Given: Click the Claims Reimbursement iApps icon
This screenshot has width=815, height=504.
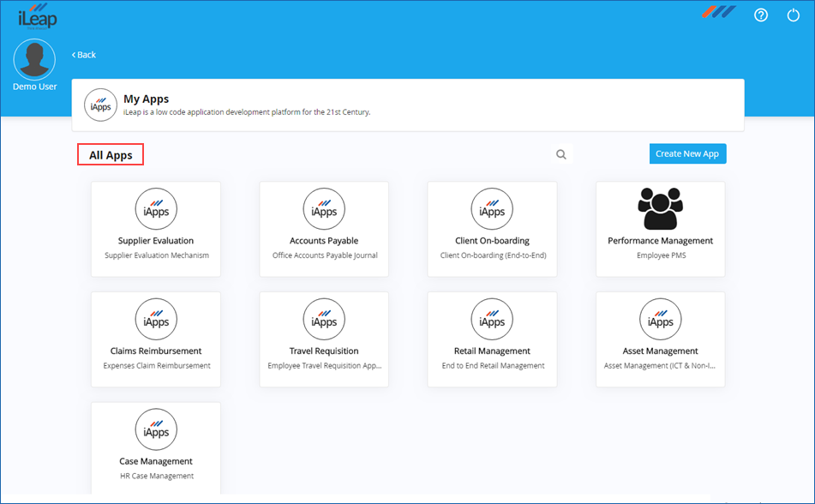Looking at the screenshot, I should click(156, 319).
